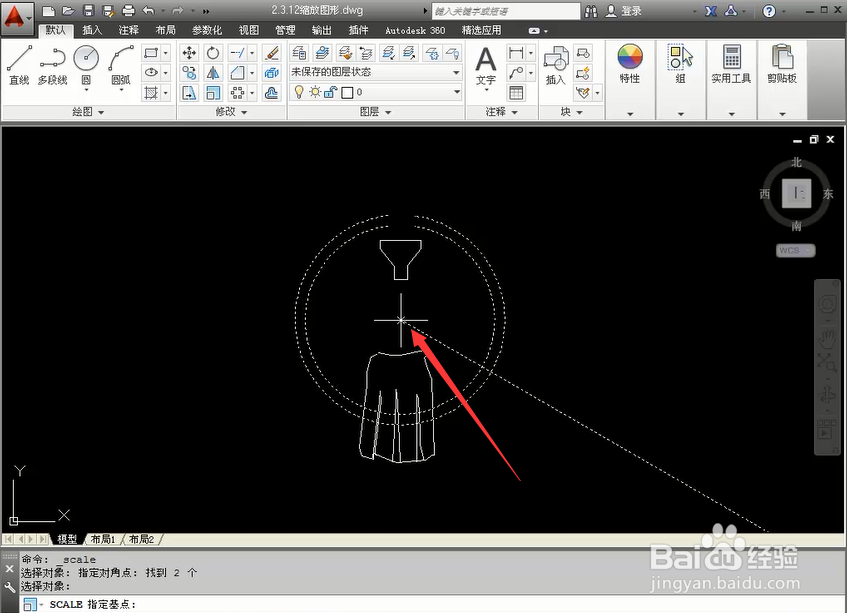
Task: Switch to the Parametric (参数化) tab
Action: pos(207,30)
